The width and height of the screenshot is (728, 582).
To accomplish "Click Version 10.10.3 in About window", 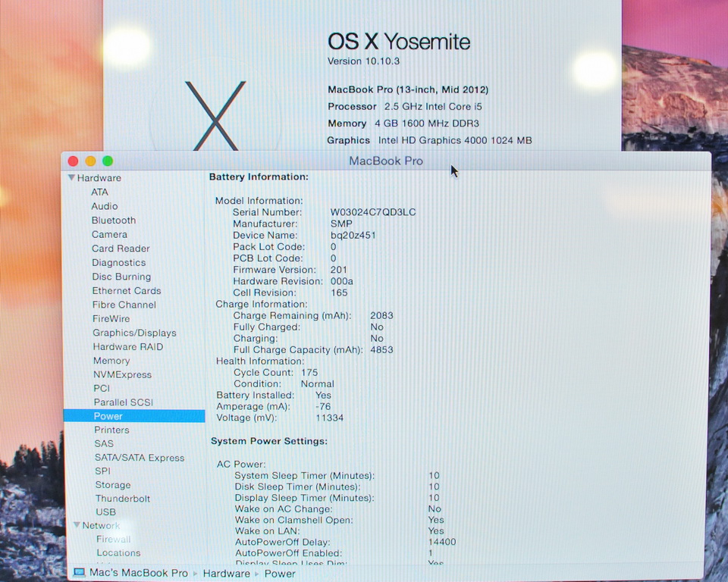I will (x=363, y=61).
